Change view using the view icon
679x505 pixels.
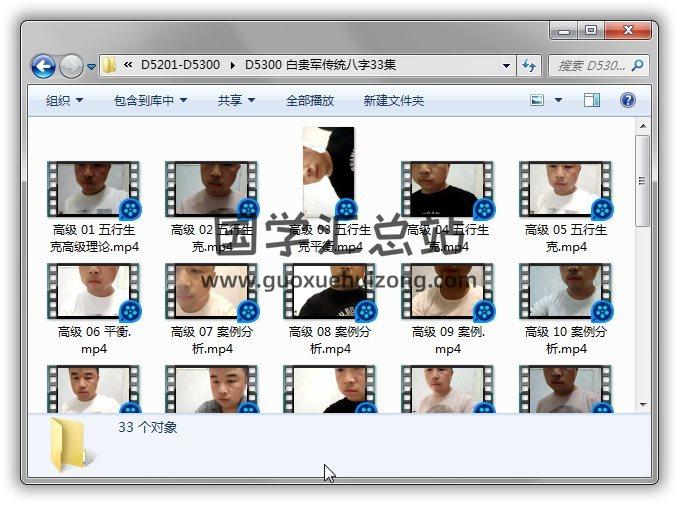(x=537, y=100)
